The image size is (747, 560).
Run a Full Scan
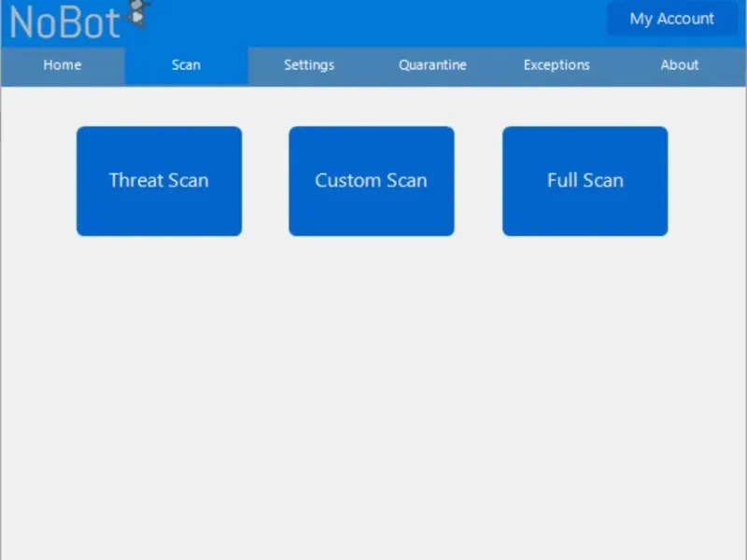pos(585,181)
